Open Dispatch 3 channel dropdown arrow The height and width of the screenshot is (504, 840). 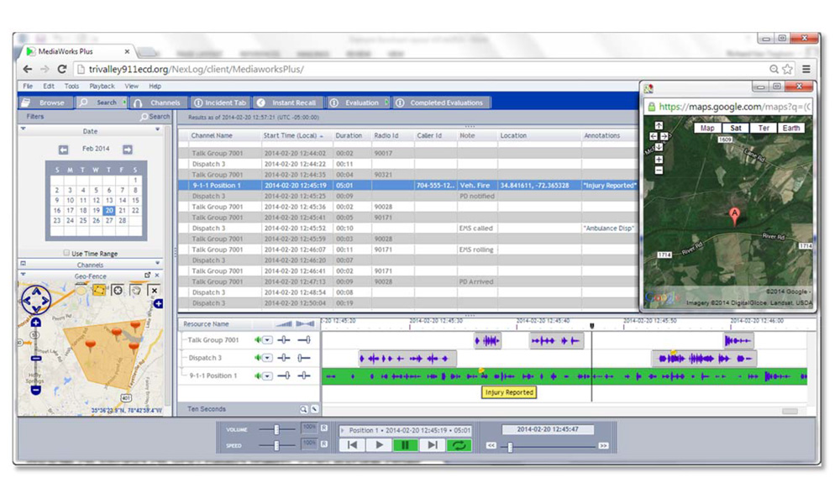(268, 358)
